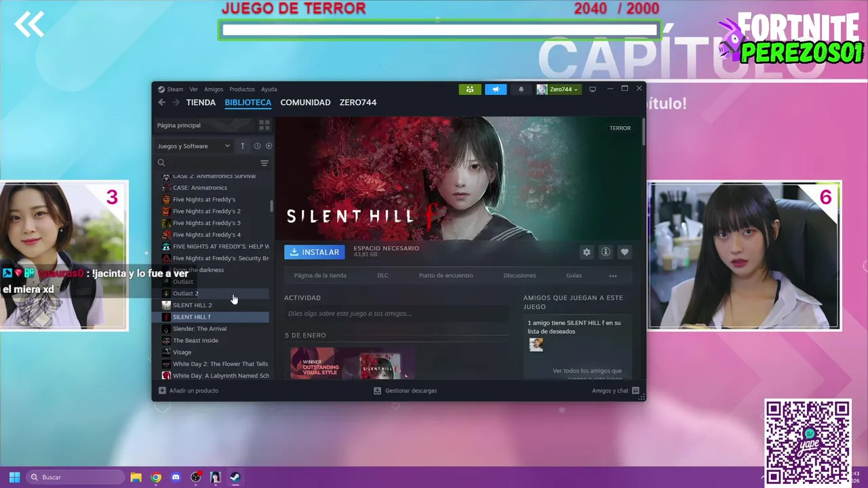Type in activity field Diles algo sobre este juego
The image size is (868, 488).
click(x=396, y=314)
